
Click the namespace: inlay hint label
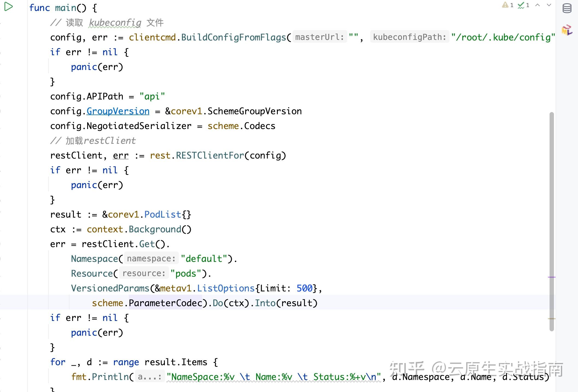pos(151,259)
